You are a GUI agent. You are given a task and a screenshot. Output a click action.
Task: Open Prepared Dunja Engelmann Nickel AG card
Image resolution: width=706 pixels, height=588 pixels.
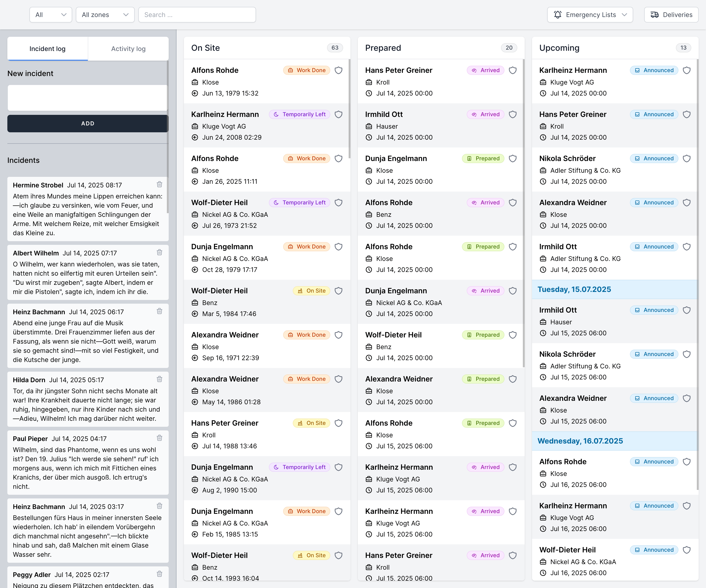coord(441,302)
